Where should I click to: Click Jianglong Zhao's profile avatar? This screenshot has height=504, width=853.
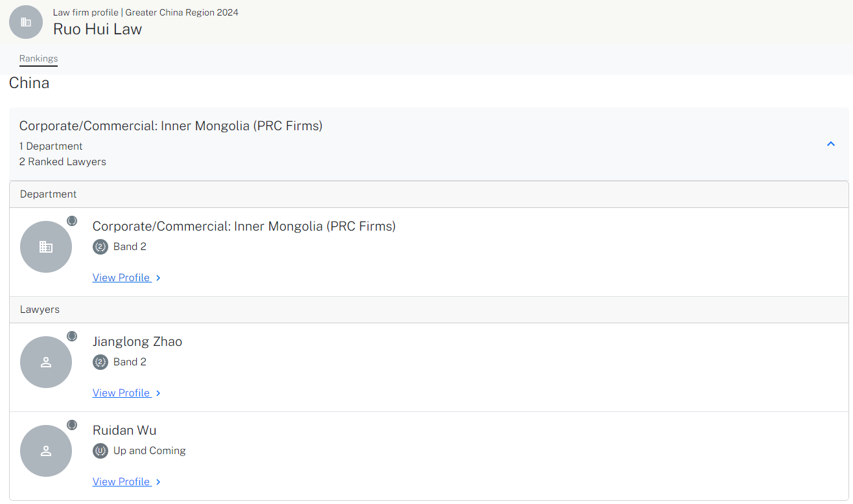tap(46, 362)
